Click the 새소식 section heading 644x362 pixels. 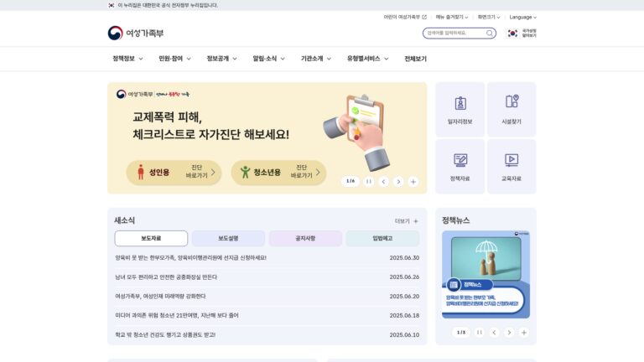pyautogui.click(x=124, y=220)
